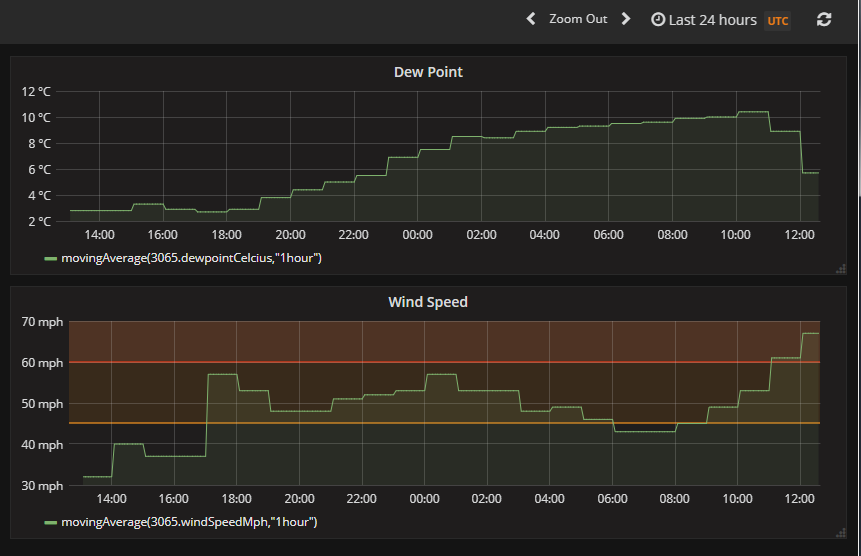The image size is (861, 556).
Task: Toggle the dewpointCelcius moving average series label
Action: click(x=191, y=258)
